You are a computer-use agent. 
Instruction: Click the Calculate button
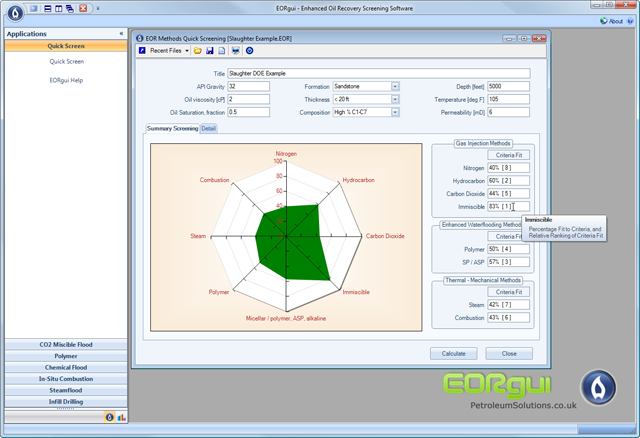[x=453, y=354]
